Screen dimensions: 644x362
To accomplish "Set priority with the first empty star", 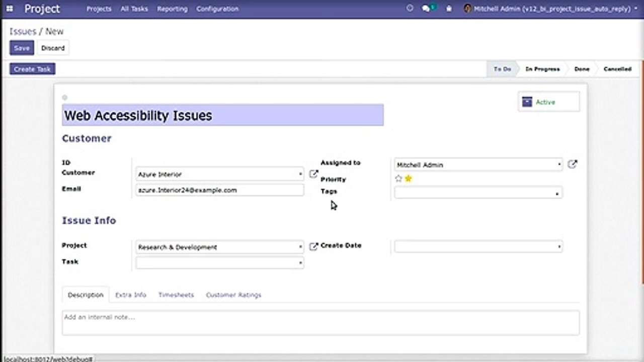I will pos(398,178).
